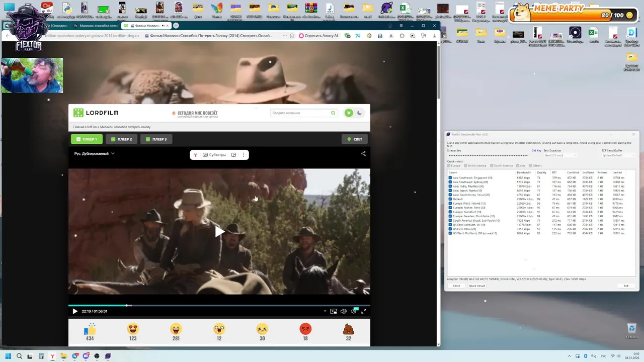Screen dimensions: 644x362
Task: Click 'Сегодня мне повезёт' random film link
Action: pyautogui.click(x=195, y=114)
